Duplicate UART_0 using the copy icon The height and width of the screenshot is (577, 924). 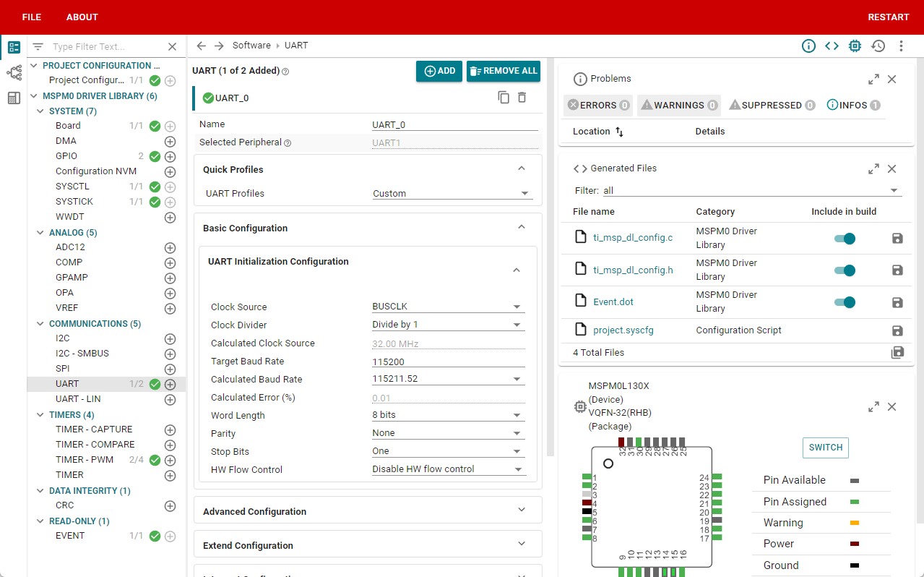504,98
